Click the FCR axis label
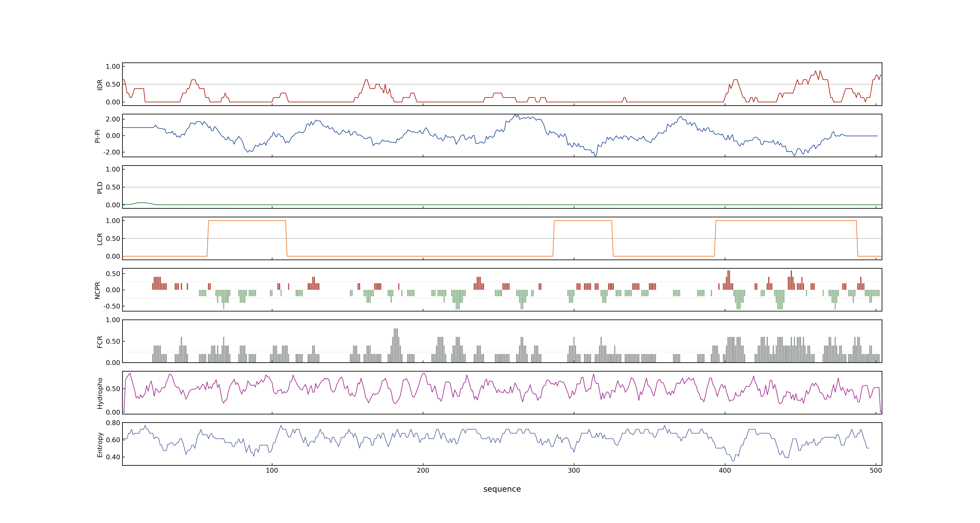 [100, 341]
